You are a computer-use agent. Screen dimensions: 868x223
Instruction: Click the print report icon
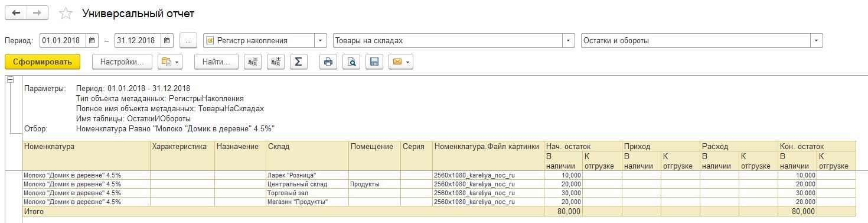click(328, 62)
